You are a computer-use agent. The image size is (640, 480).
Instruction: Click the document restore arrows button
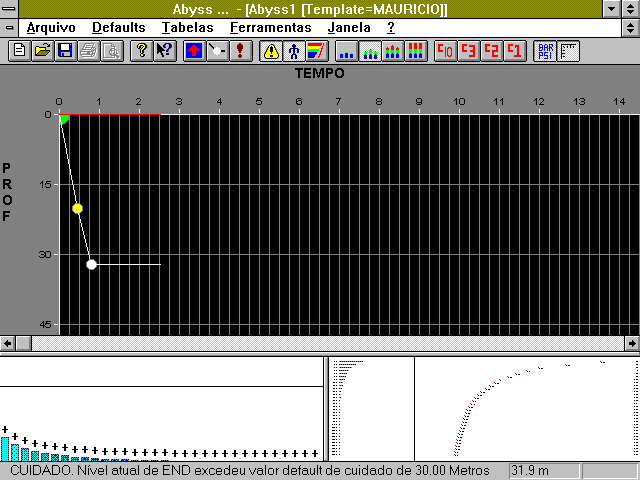pos(631,28)
